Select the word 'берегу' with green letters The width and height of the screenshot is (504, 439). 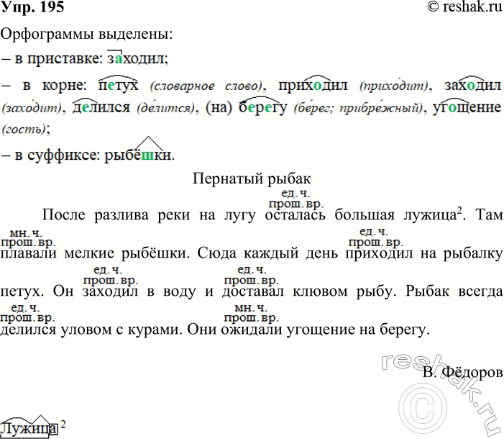262,108
